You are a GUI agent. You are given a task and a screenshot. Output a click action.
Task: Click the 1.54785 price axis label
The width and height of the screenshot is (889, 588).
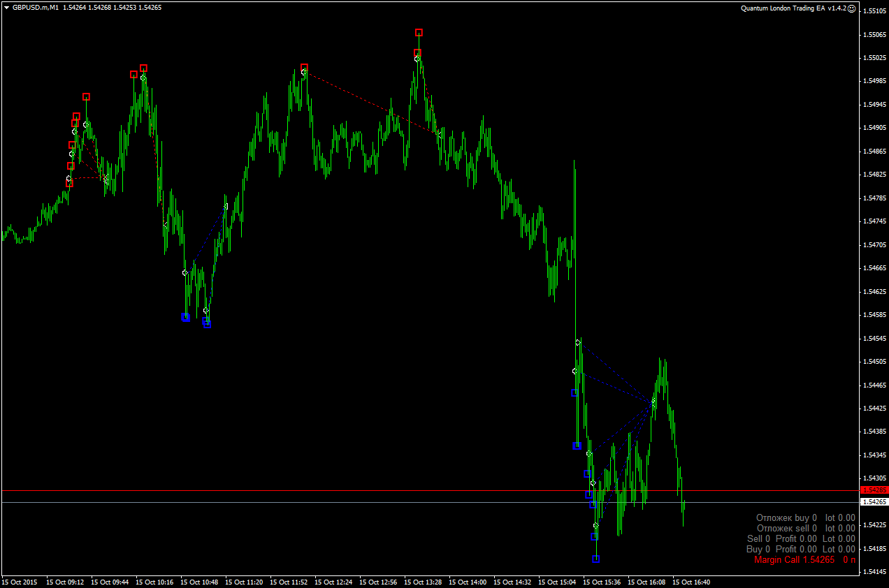[876, 198]
